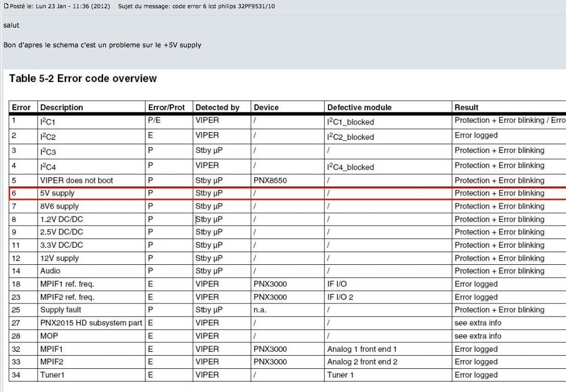This screenshot has height=392, width=566.
Task: Click error number '6' in the highlighted row
Action: [x=14, y=193]
